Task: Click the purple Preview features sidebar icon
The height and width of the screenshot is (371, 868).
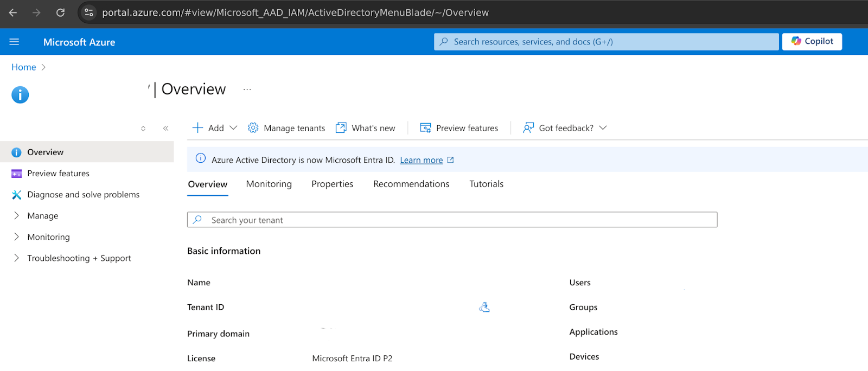Action: (x=17, y=174)
